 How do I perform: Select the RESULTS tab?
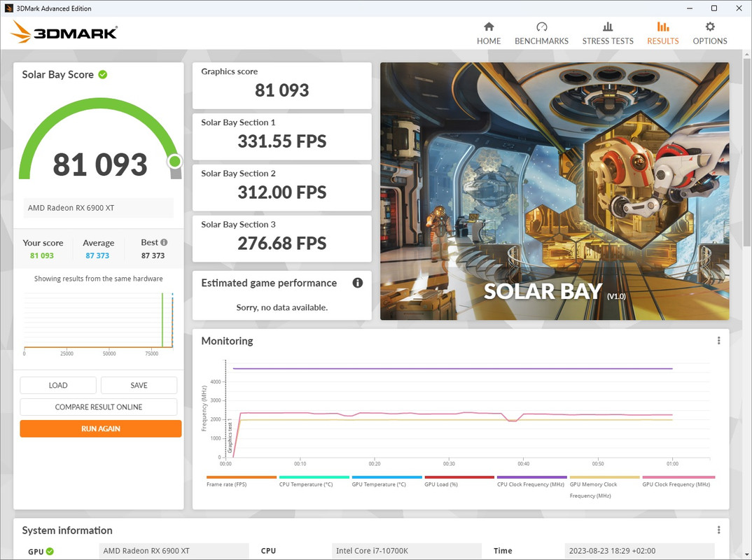pos(663,34)
